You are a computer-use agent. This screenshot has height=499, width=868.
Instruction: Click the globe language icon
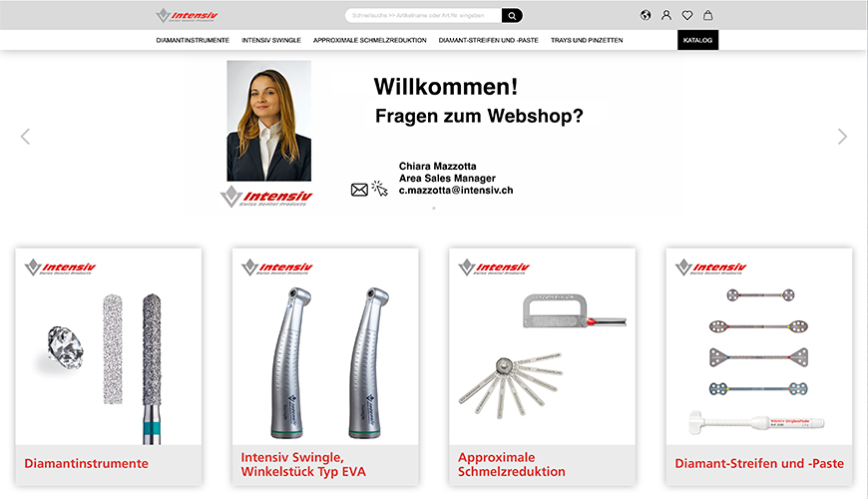pyautogui.click(x=646, y=16)
